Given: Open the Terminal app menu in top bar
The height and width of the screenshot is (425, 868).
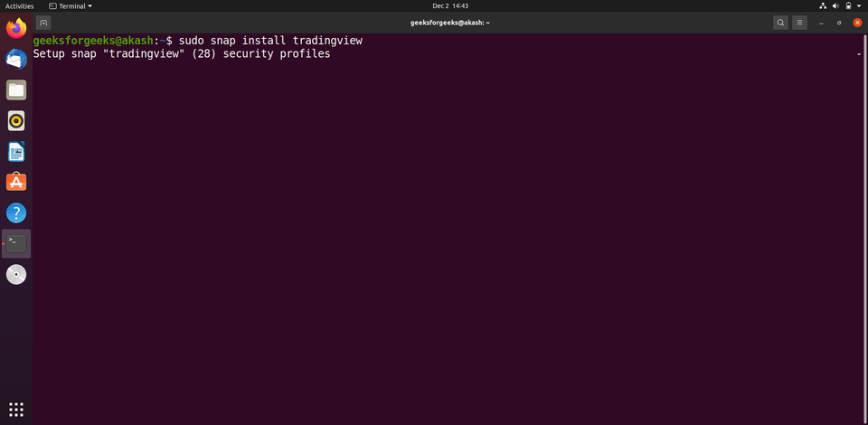Looking at the screenshot, I should tap(71, 6).
